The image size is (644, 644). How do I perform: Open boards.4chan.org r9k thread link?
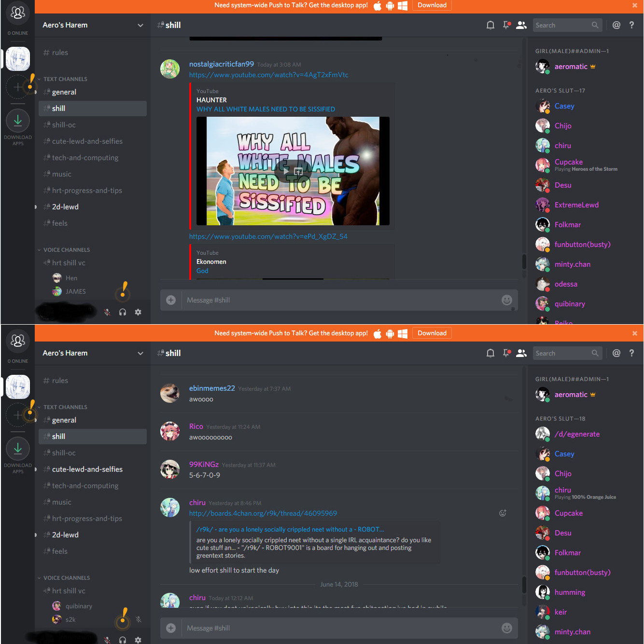tap(263, 513)
